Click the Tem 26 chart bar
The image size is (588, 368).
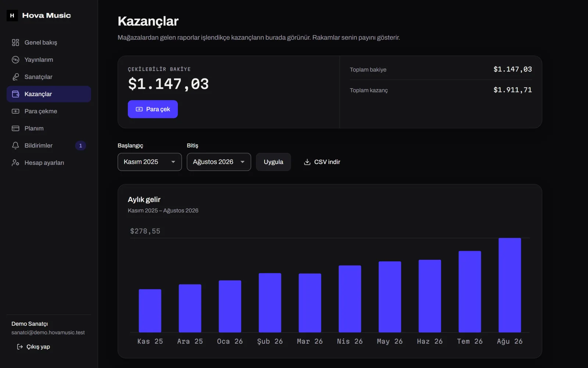(470, 292)
